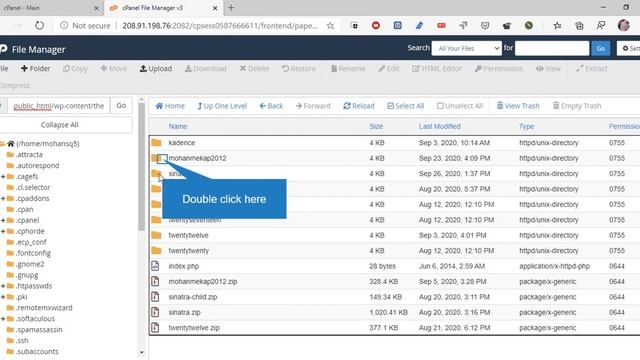Bookmark this page with the star icon

click(330, 26)
